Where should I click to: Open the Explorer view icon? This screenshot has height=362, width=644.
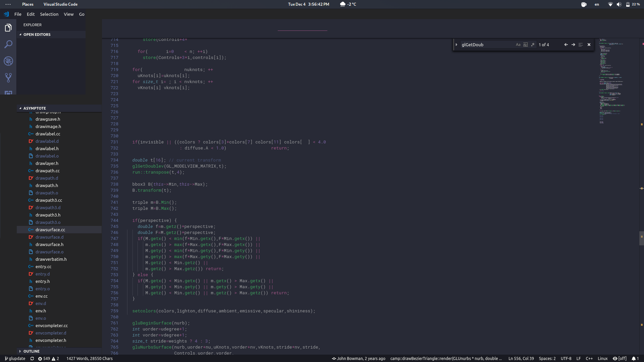pyautogui.click(x=8, y=27)
